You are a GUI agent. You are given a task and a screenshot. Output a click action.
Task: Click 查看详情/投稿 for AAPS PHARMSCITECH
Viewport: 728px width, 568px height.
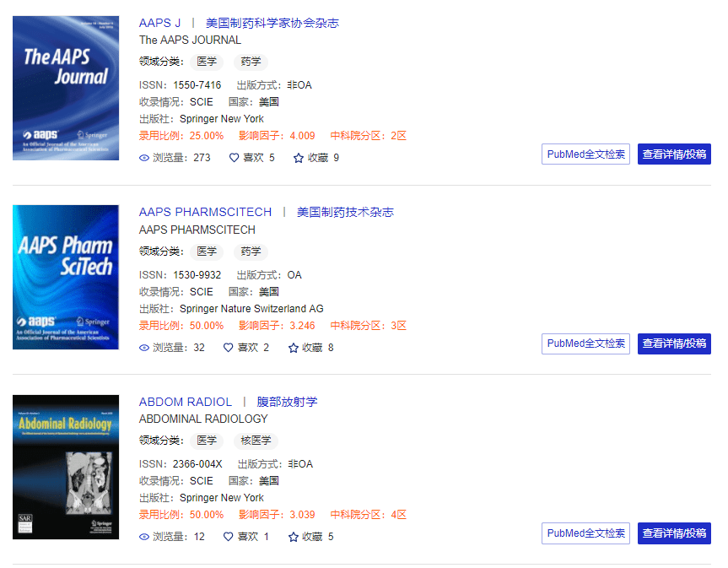(674, 344)
